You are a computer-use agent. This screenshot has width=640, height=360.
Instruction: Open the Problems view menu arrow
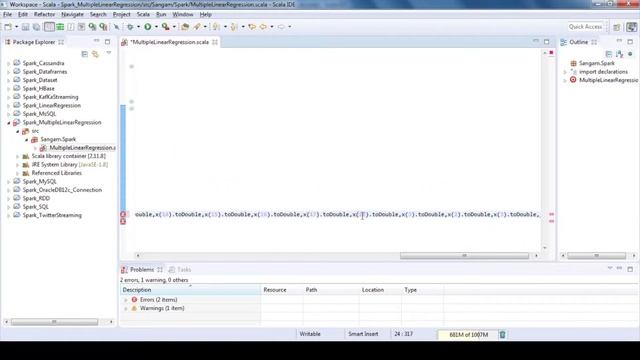pos(610,268)
